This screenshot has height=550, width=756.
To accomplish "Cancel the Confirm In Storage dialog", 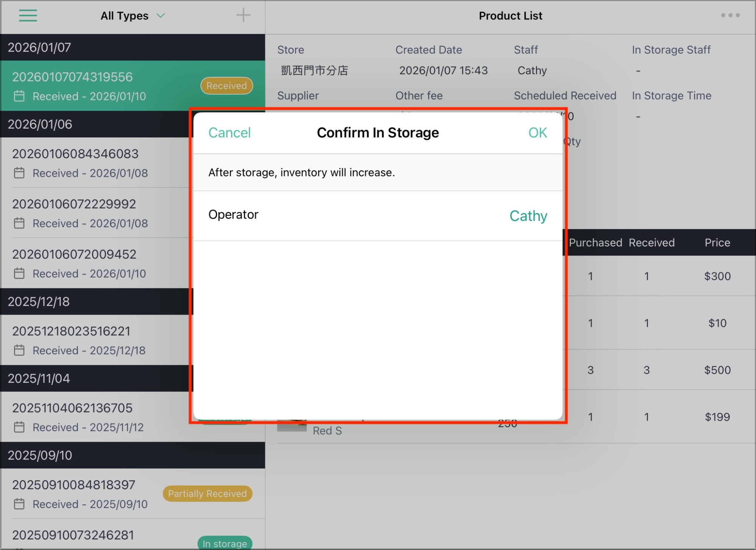I will pos(229,132).
